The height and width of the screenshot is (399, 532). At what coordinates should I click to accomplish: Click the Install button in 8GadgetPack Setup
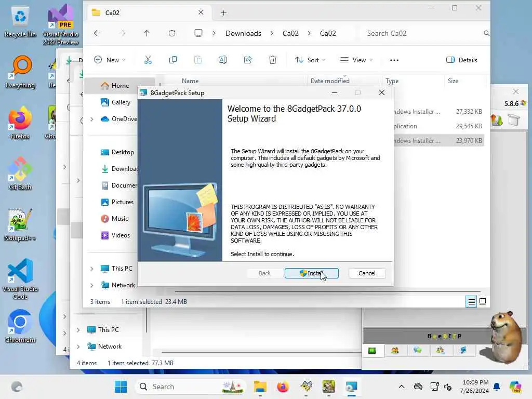click(x=312, y=273)
